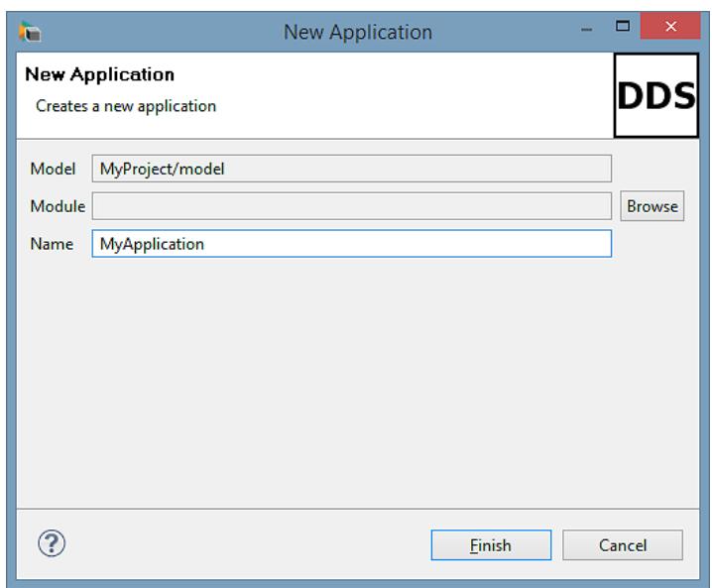Browse for a module
Image resolution: width=712 pixels, height=588 pixels.
(x=653, y=206)
